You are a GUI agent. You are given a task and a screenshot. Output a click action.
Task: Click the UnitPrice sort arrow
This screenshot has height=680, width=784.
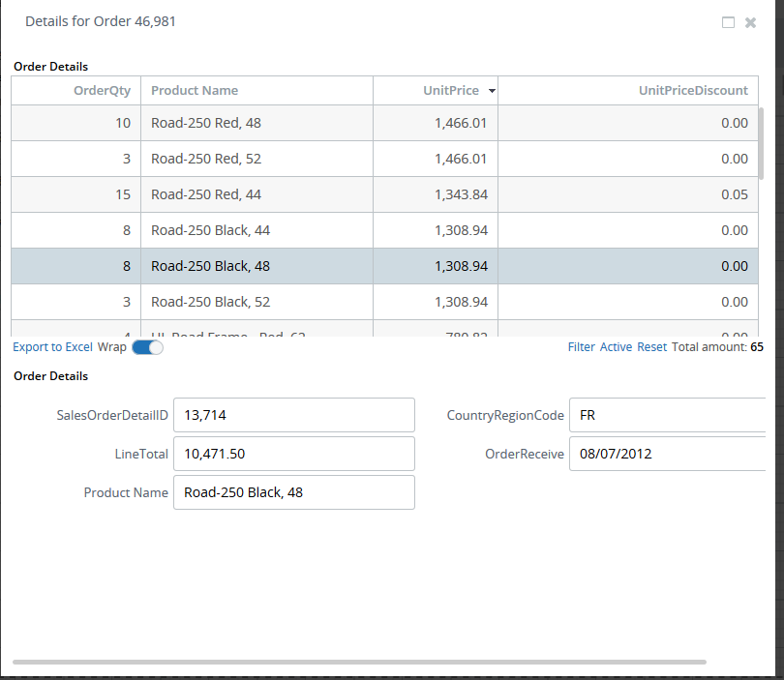tap(492, 91)
